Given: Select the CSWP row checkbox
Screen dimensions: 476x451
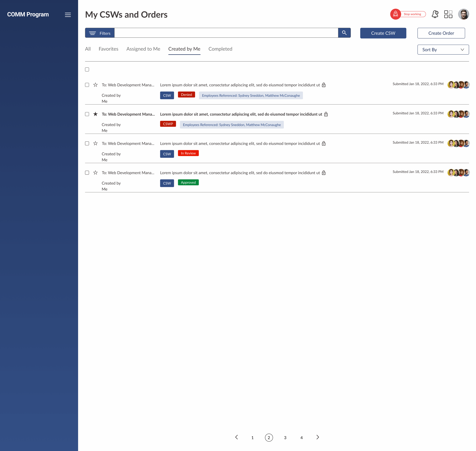Looking at the screenshot, I should pos(87,114).
